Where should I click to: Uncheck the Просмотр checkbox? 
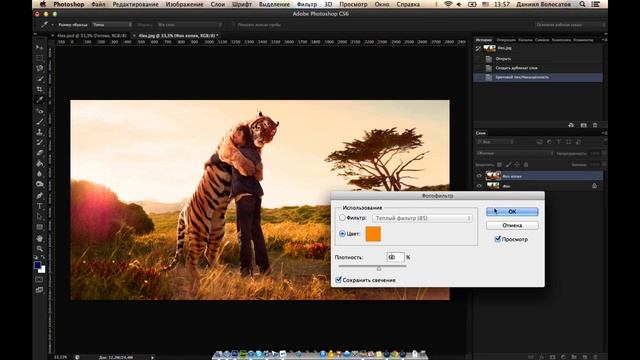(x=498, y=239)
